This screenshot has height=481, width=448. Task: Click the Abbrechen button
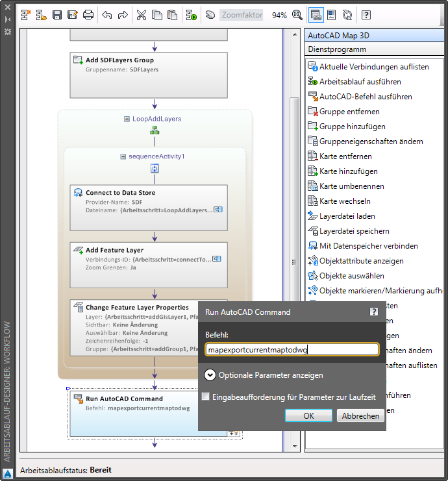[x=360, y=415]
